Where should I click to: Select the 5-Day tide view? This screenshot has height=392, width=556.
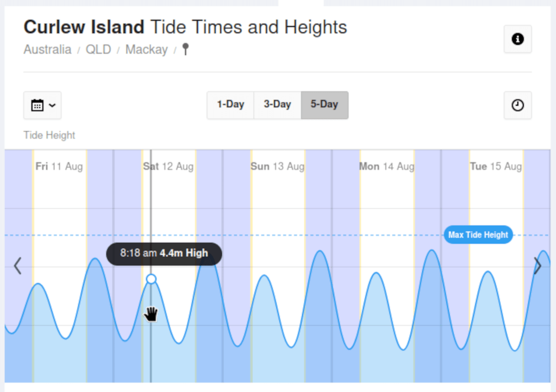click(324, 105)
